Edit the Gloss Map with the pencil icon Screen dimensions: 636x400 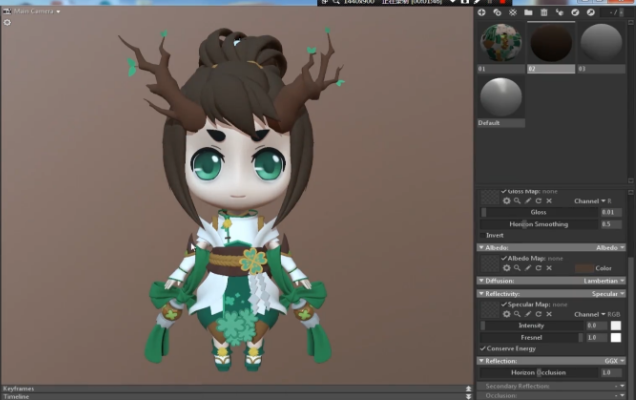tap(528, 201)
